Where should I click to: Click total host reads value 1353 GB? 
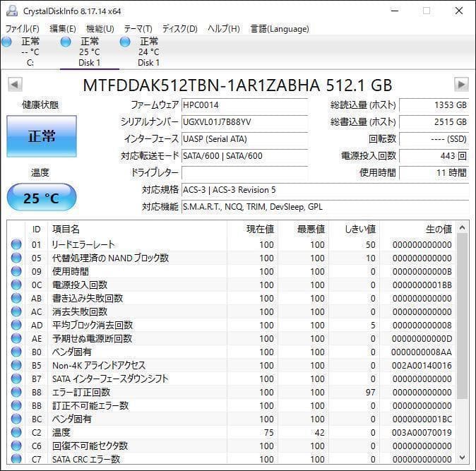(434, 105)
